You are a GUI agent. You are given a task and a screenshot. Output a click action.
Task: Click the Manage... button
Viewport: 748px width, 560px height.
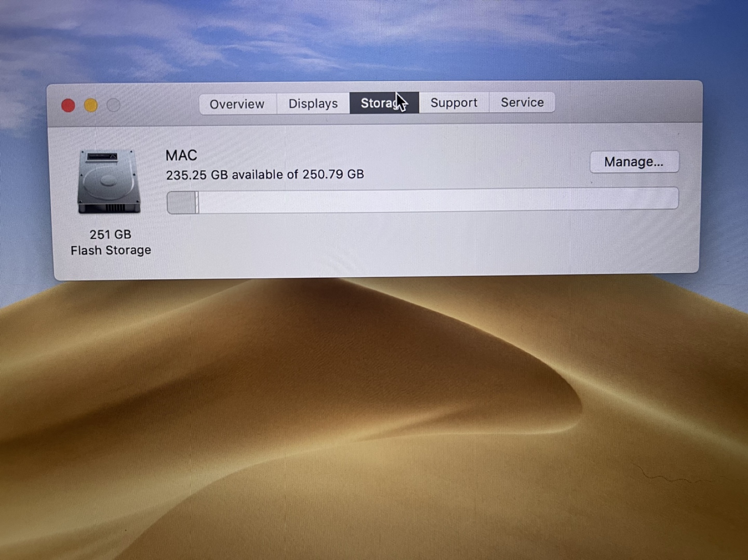634,162
